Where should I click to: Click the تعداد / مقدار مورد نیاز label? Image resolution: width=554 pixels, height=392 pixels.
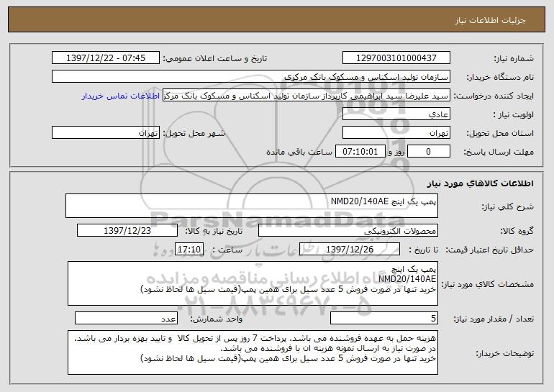pyautogui.click(x=494, y=319)
